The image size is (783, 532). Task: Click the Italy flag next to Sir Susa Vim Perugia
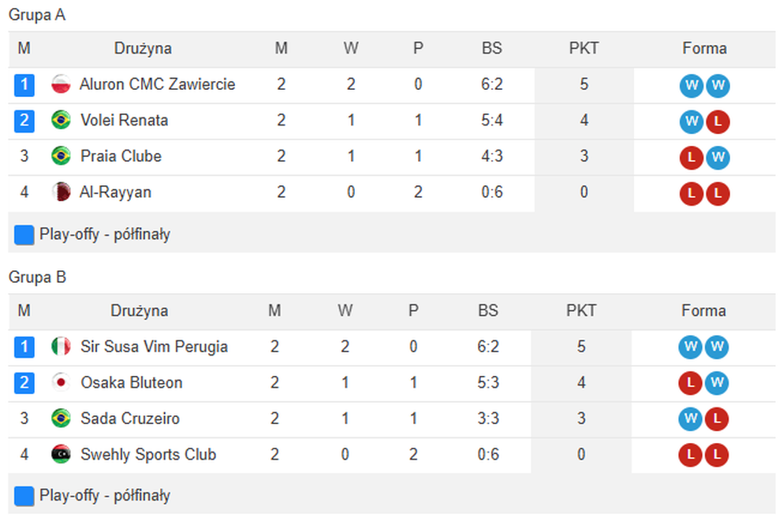[61, 347]
